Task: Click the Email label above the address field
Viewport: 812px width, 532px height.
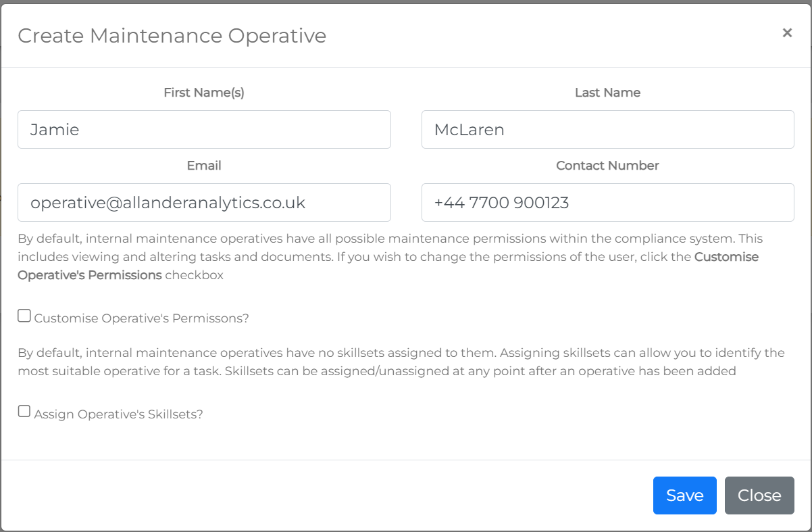Action: coord(203,165)
